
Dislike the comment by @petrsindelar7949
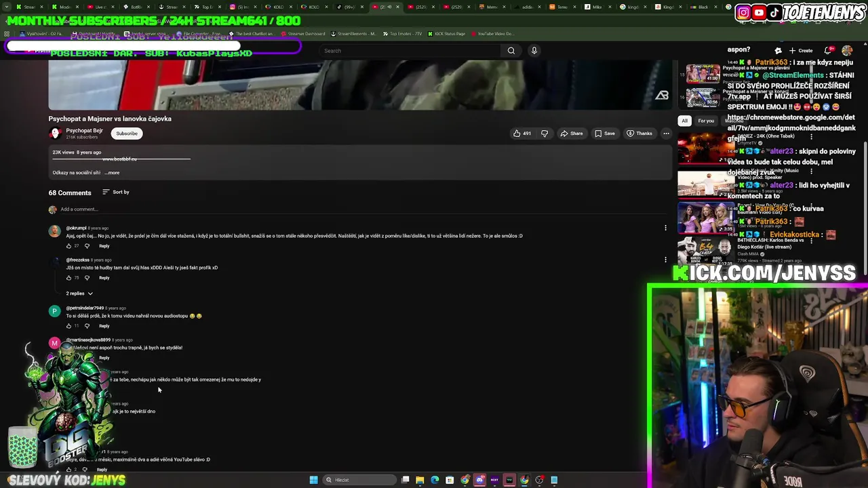[x=87, y=326]
